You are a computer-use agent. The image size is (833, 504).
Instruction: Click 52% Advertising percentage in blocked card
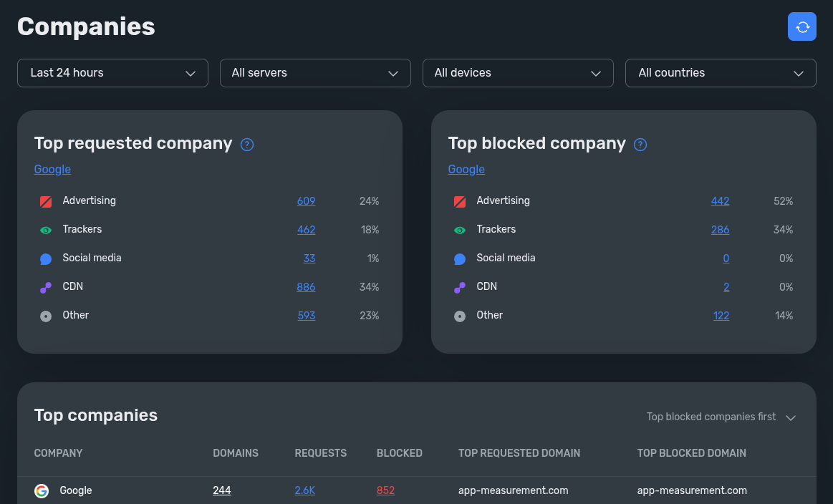(783, 200)
